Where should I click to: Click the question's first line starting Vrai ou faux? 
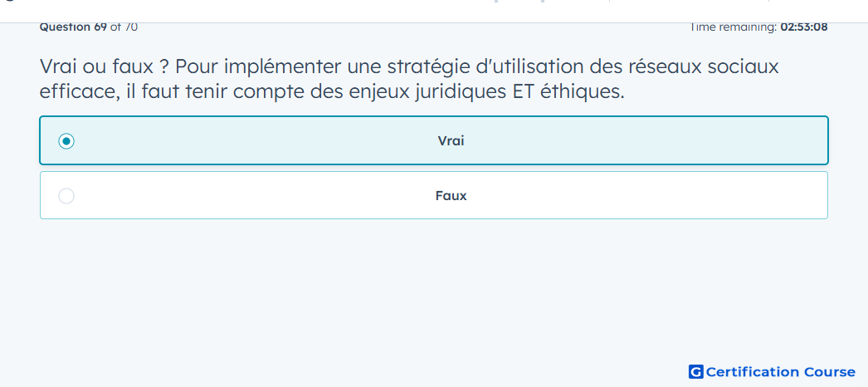409,67
